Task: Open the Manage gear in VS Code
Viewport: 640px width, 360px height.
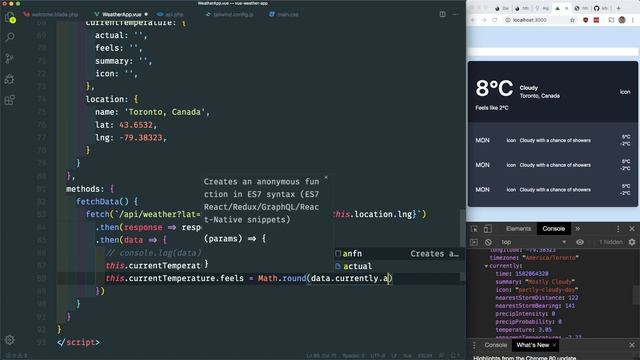Action: coord(10,340)
